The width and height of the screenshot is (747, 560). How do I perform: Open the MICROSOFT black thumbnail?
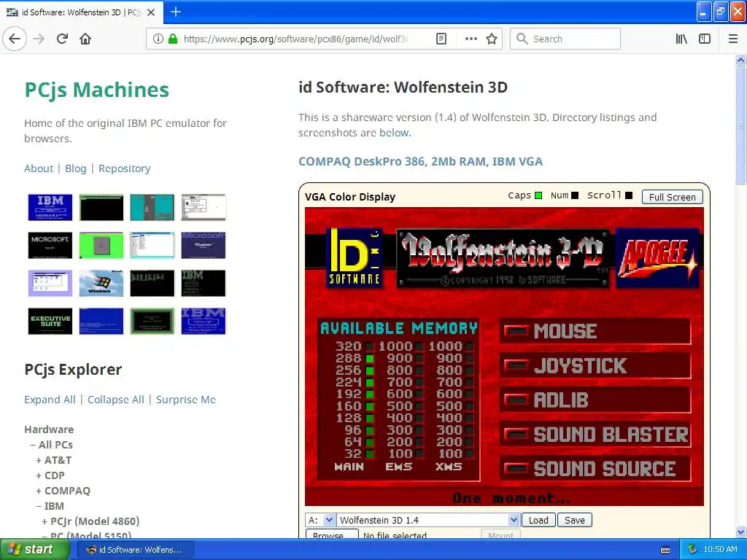(x=50, y=245)
